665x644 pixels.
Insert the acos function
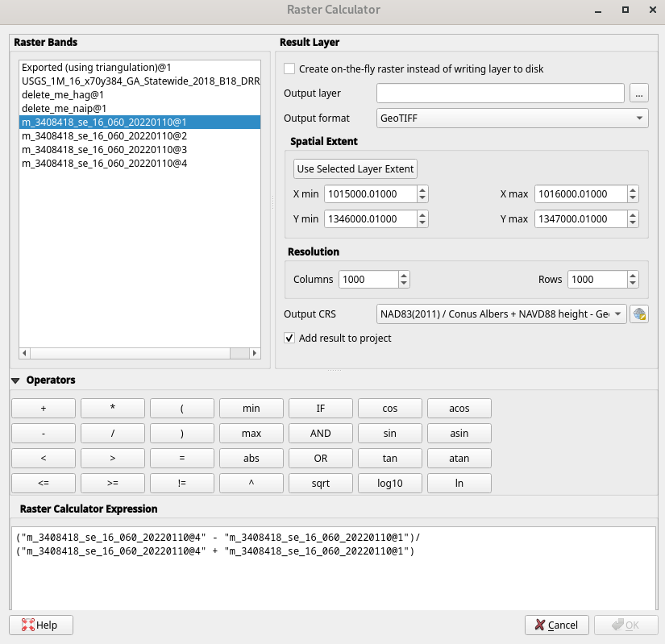tap(459, 409)
